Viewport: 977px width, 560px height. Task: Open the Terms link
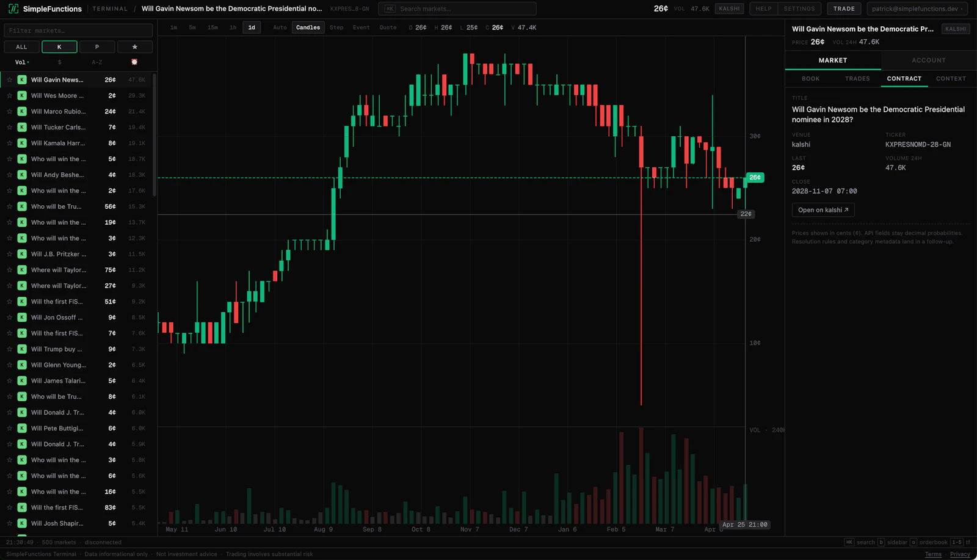pyautogui.click(x=933, y=555)
